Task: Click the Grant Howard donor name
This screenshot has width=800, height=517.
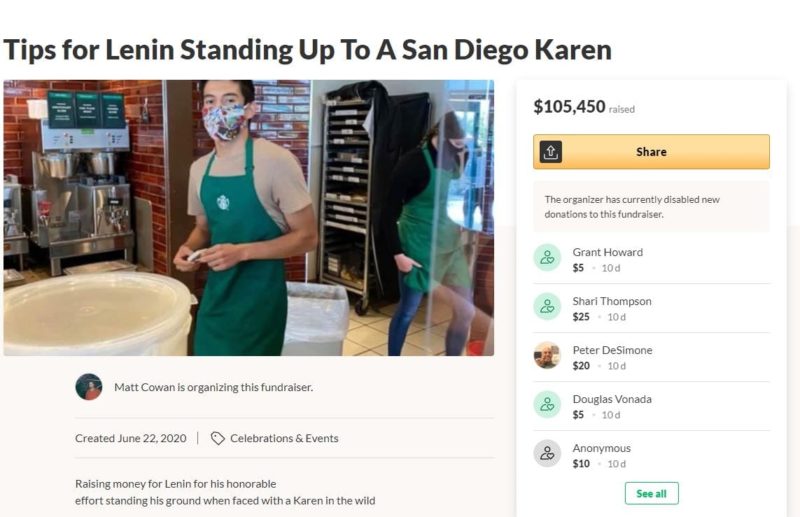Action: (x=608, y=252)
